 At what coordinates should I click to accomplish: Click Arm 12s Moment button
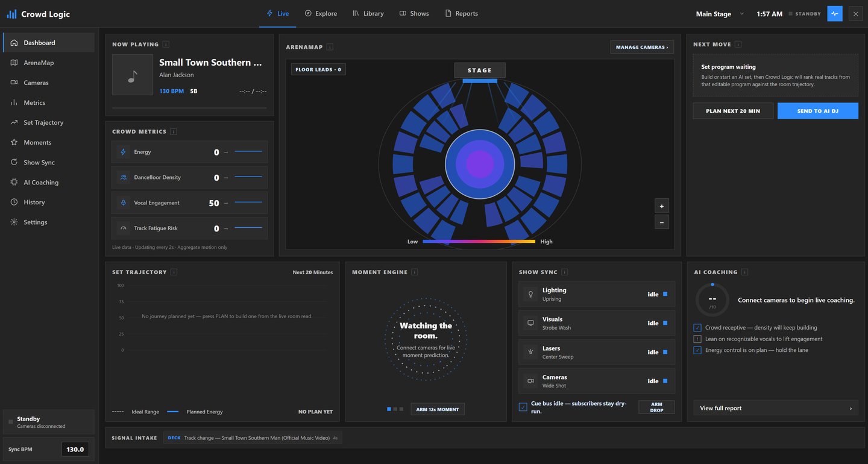tap(438, 409)
